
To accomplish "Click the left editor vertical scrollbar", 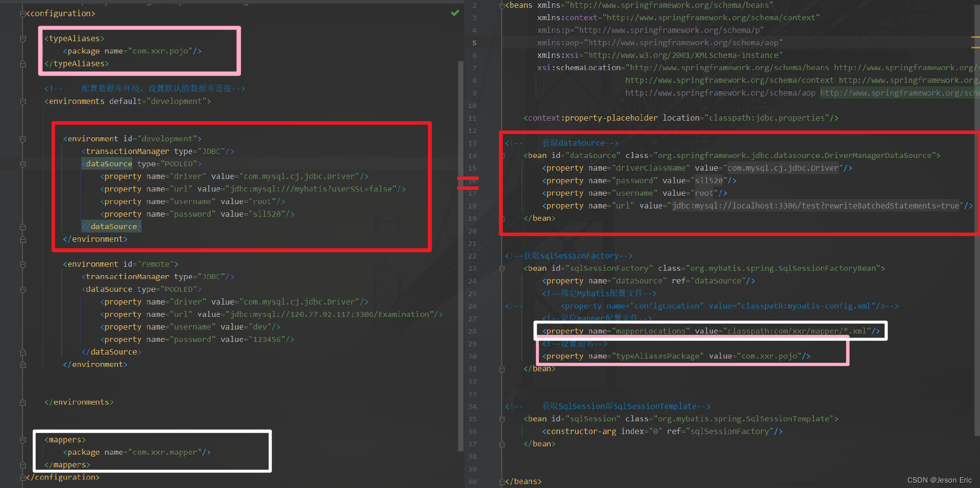I will (460, 255).
